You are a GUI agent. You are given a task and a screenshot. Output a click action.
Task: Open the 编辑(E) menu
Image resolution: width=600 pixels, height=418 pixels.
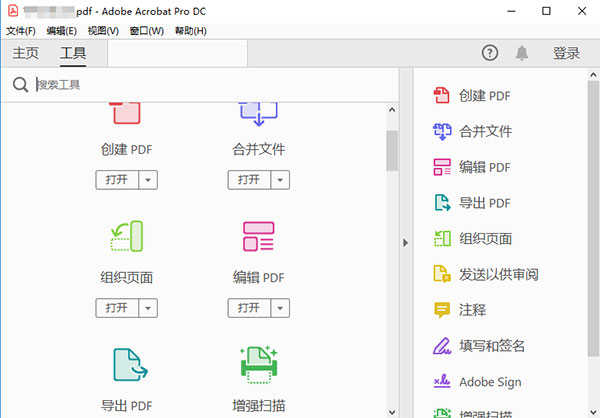(x=62, y=31)
